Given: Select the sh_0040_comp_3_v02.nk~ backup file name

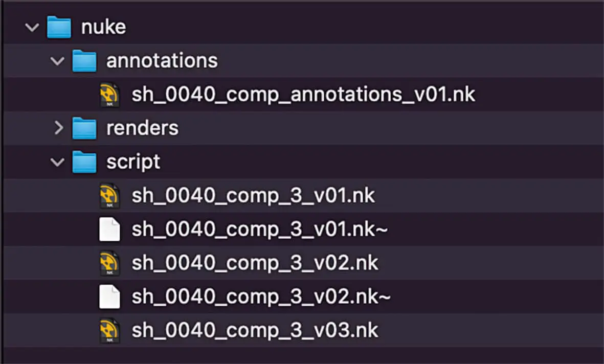Looking at the screenshot, I should [261, 297].
